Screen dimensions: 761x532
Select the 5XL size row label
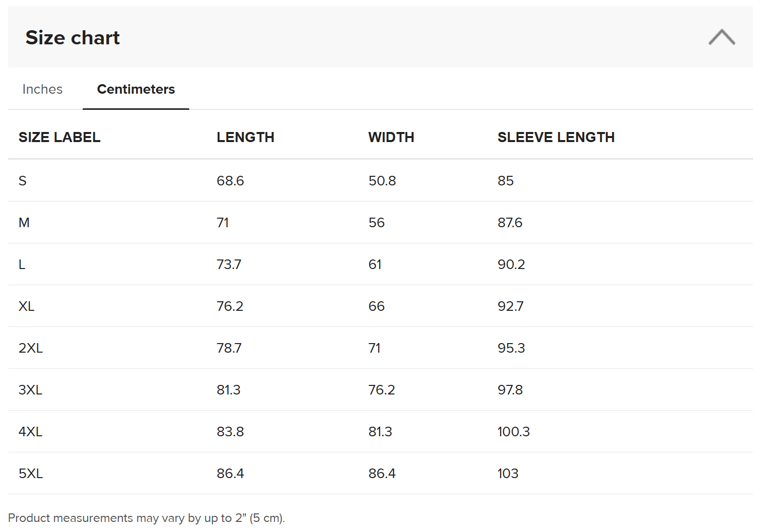coord(31,474)
